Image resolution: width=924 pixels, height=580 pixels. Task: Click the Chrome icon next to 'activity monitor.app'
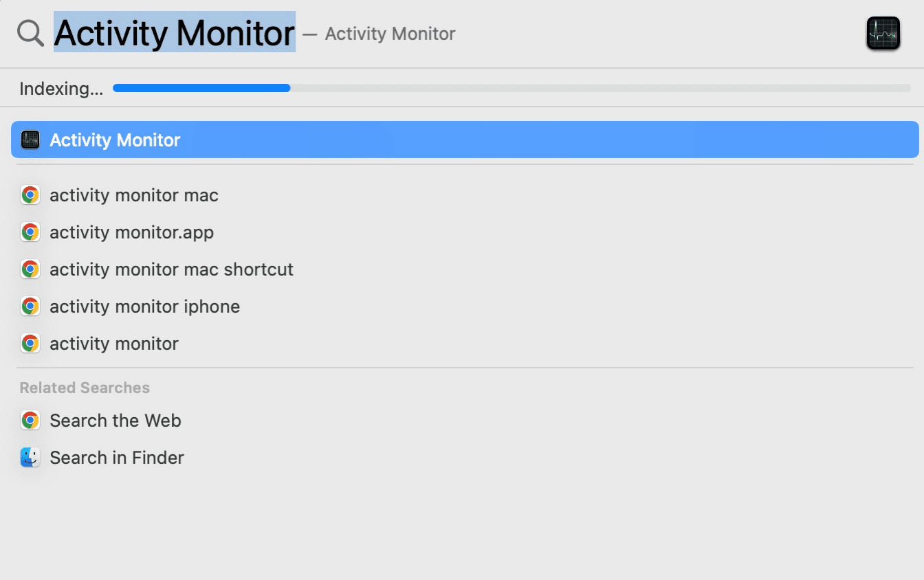point(30,232)
